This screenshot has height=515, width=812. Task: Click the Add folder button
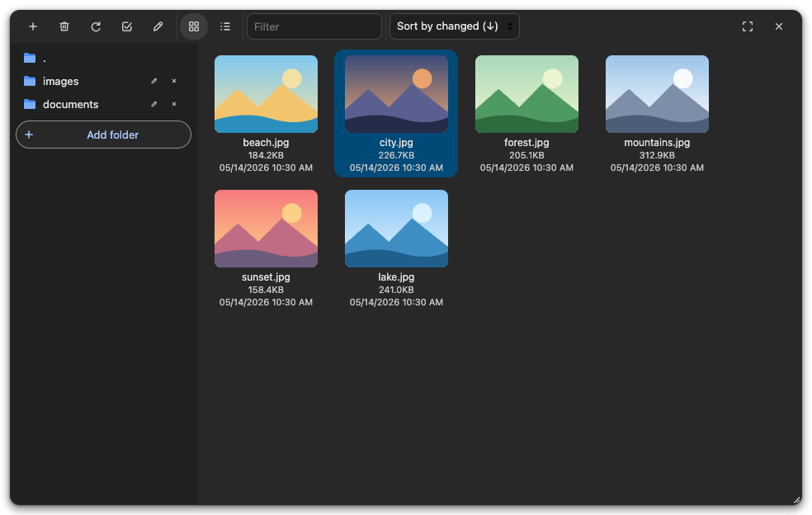coord(104,135)
